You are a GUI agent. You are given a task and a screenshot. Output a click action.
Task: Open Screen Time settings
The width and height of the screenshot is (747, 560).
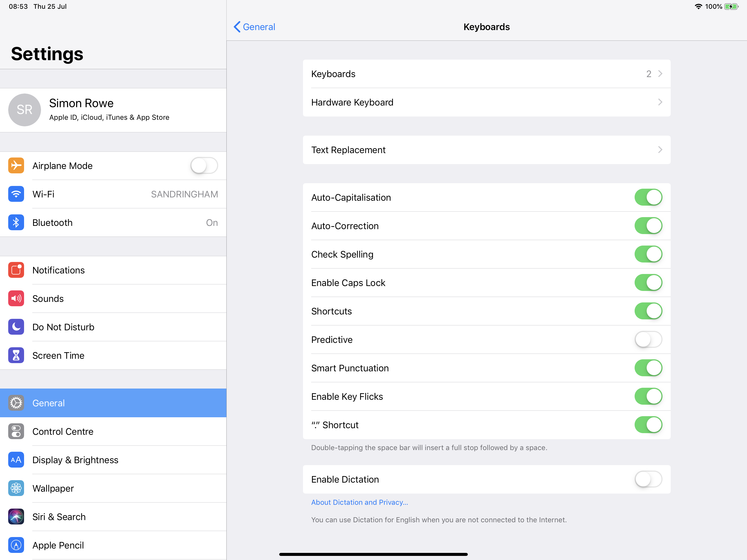click(113, 355)
